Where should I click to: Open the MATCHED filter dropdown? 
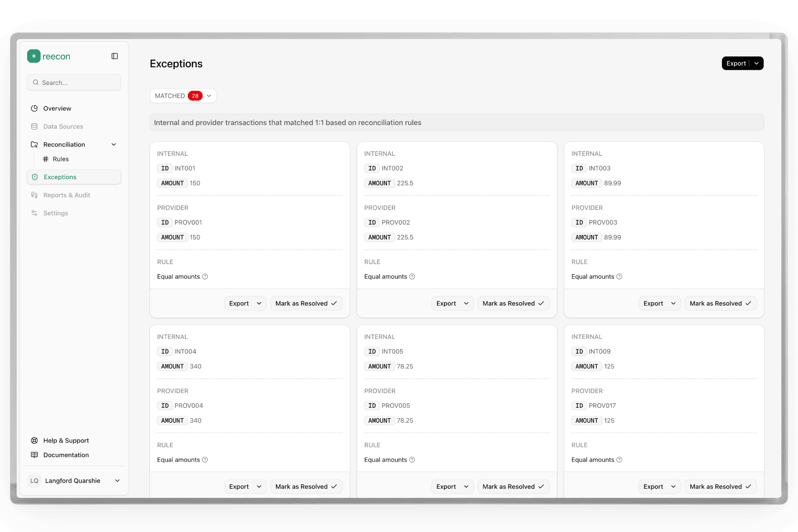pos(183,96)
